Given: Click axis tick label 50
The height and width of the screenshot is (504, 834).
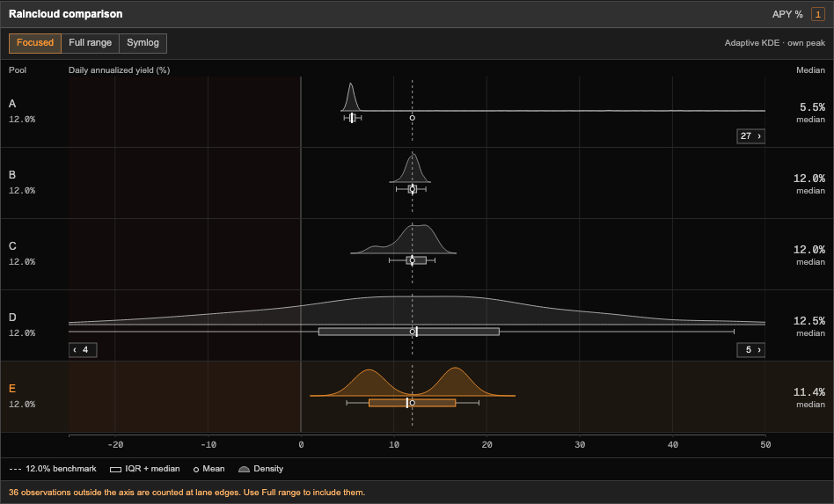Looking at the screenshot, I should (765, 445).
